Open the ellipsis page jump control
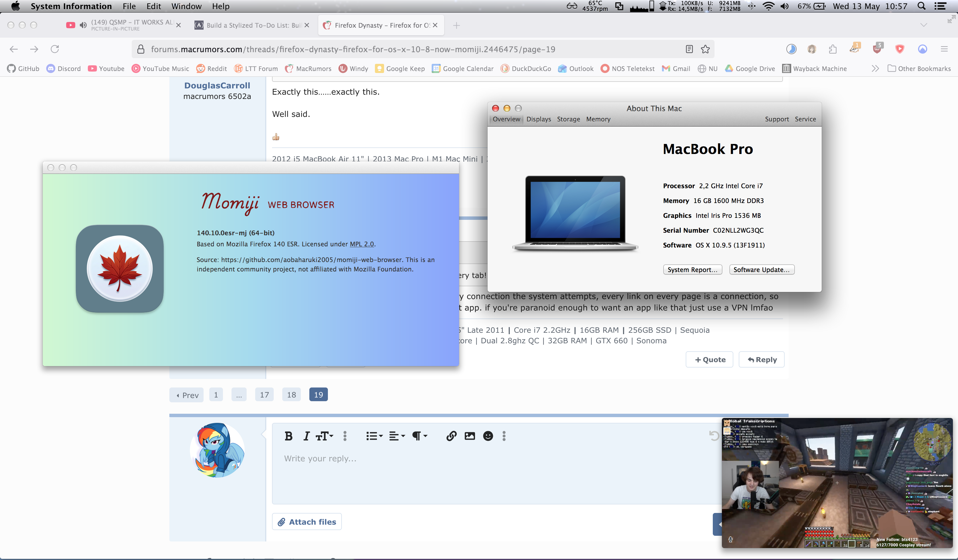This screenshot has height=560, width=958. [239, 395]
